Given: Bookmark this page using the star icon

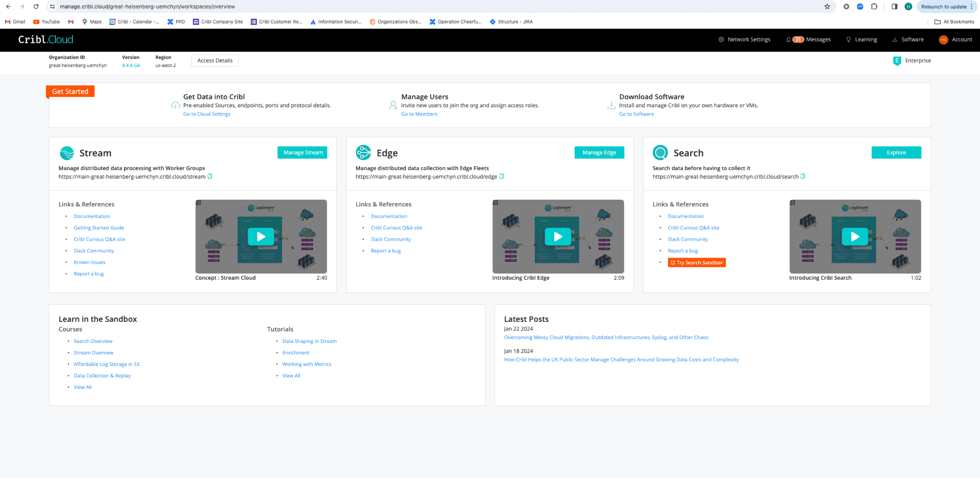Looking at the screenshot, I should 827,7.
